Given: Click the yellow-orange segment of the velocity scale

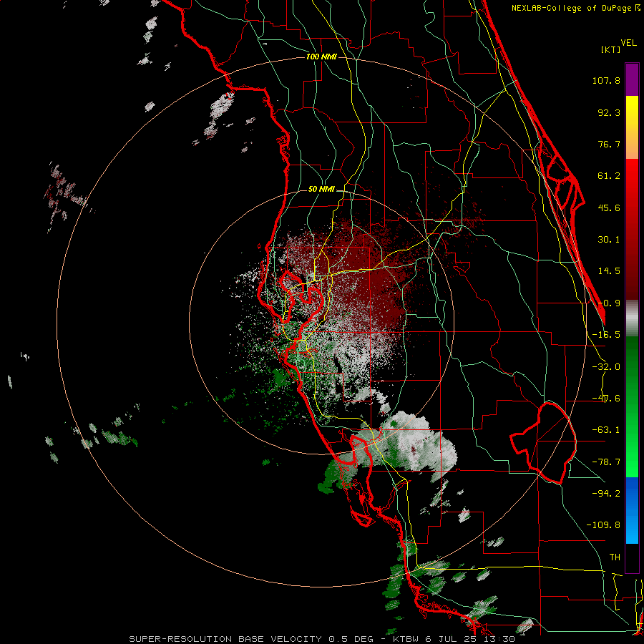Looking at the screenshot, I should click(632, 127).
